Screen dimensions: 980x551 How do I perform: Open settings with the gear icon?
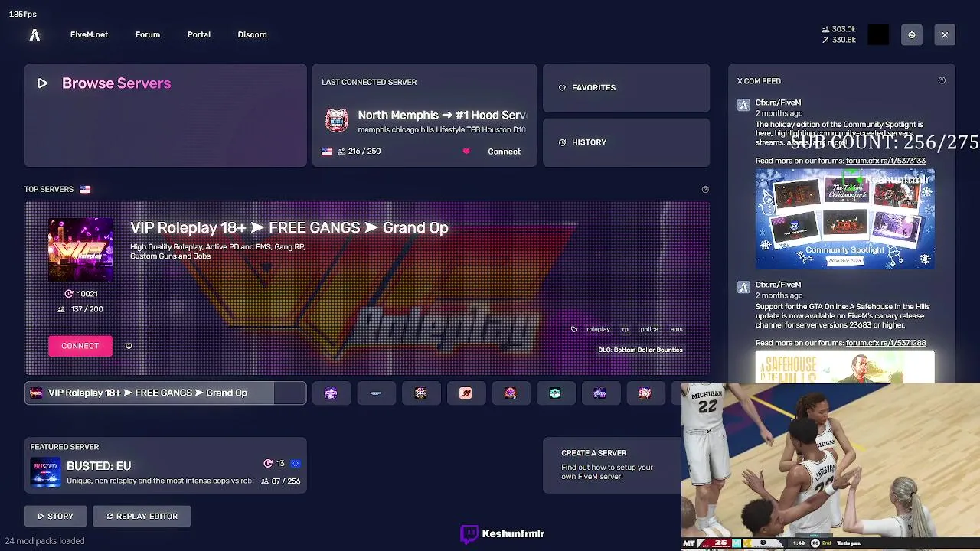click(911, 35)
